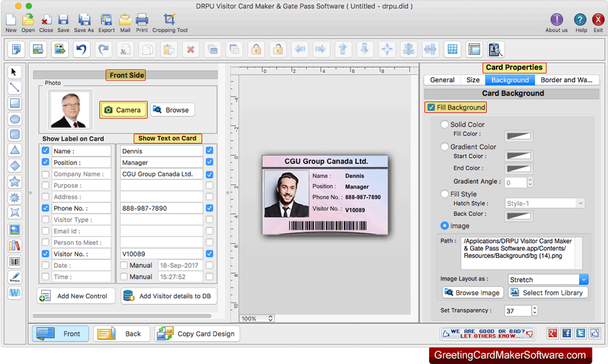Image resolution: width=608 pixels, height=364 pixels.
Task: Click the red Delete X icon
Action: click(x=191, y=49)
